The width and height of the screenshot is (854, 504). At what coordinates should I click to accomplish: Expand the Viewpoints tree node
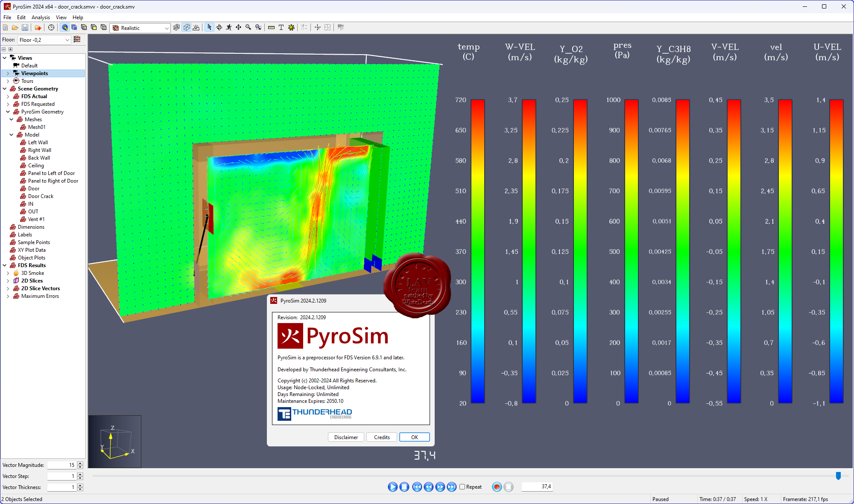[8, 73]
